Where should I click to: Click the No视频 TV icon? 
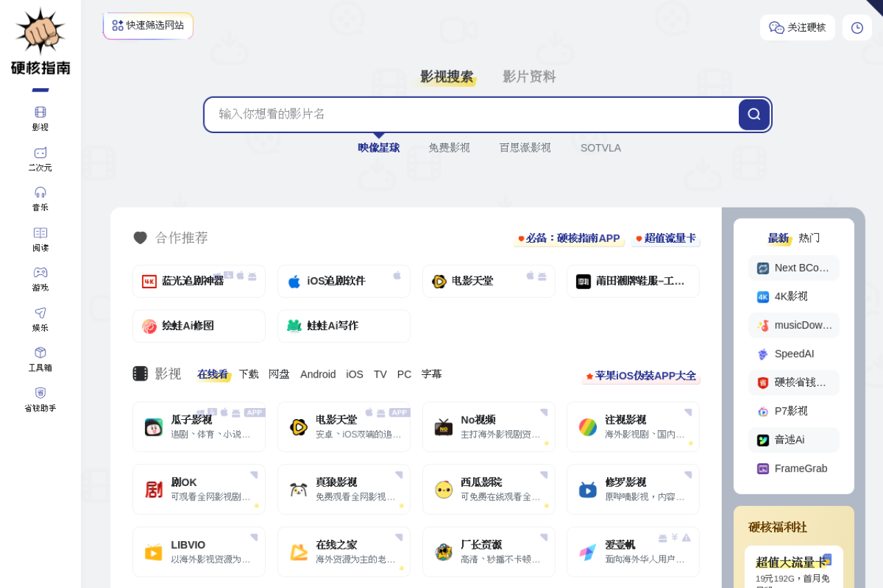[x=444, y=427]
